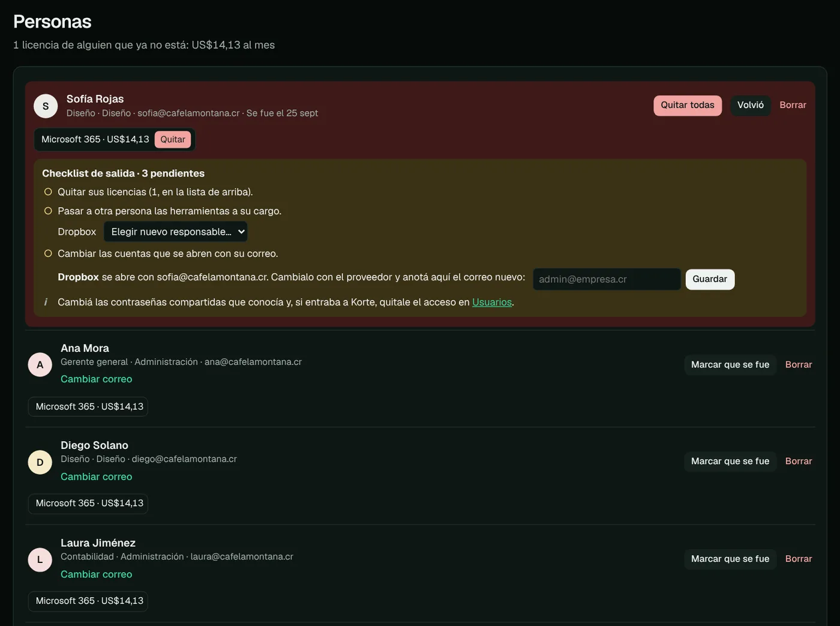Save new Dropbox email with Guardar
The image size is (840, 626).
[x=710, y=279]
